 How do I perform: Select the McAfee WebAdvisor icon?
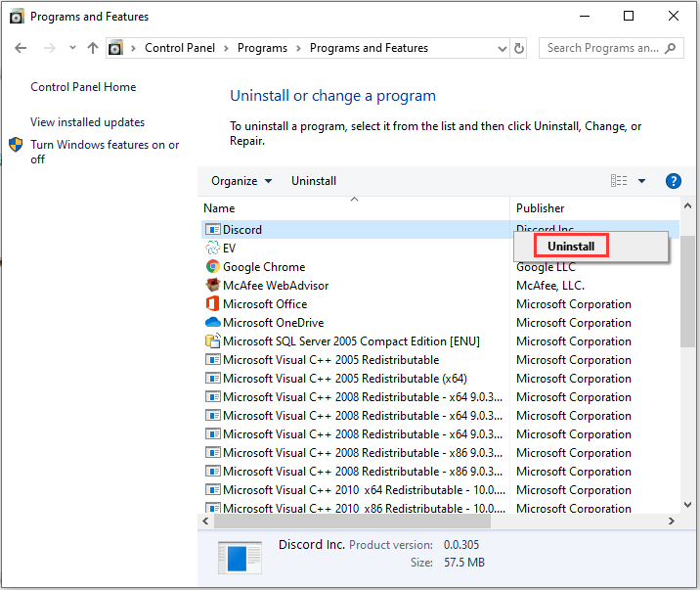[212, 285]
